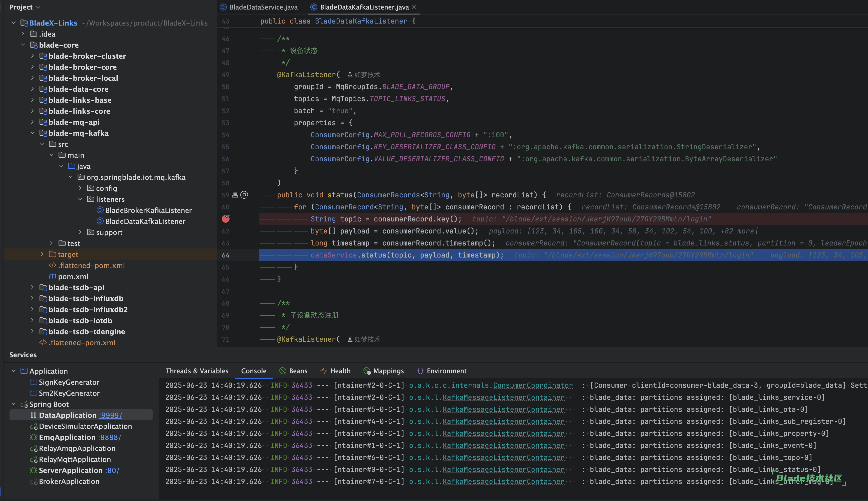This screenshot has width=868, height=501.
Task: Click the debug bug icon of EmqApplication
Action: tap(33, 437)
